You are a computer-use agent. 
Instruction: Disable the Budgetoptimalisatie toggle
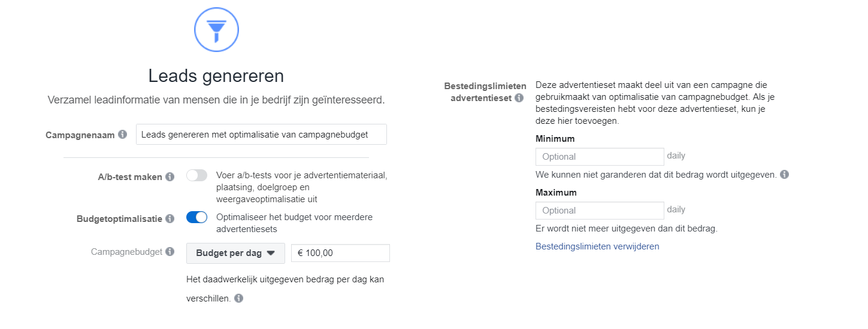(196, 218)
